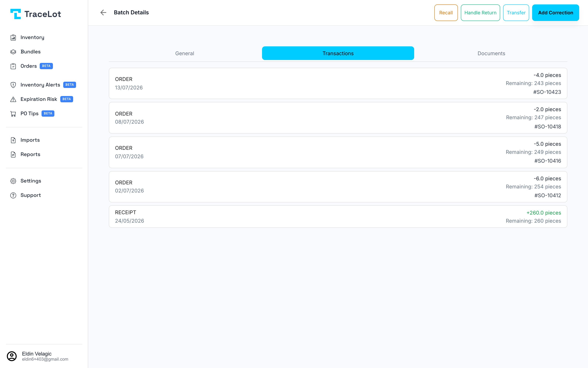Click Remaining: 260 pieces text

pos(533,221)
